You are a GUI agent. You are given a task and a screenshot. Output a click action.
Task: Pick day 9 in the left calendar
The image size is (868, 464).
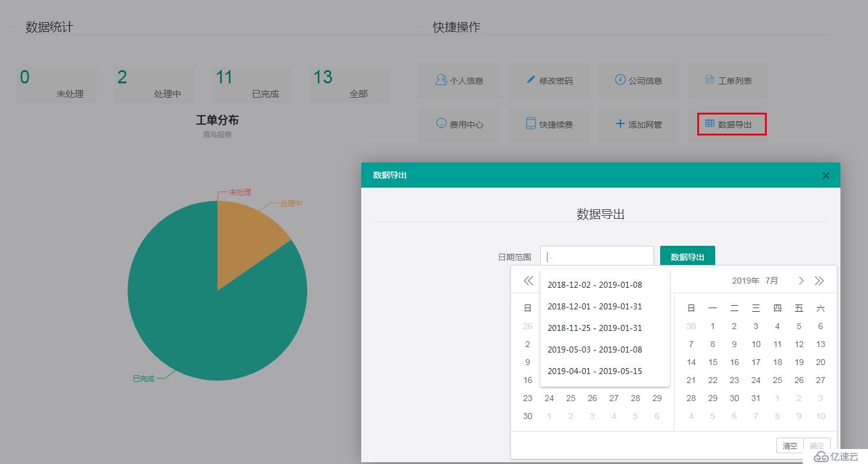[x=528, y=362]
